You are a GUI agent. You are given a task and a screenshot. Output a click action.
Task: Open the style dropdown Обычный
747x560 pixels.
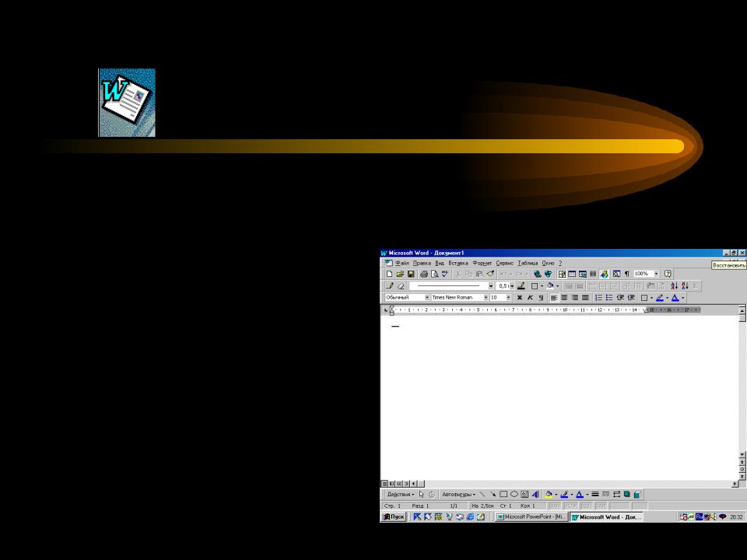coord(427,298)
